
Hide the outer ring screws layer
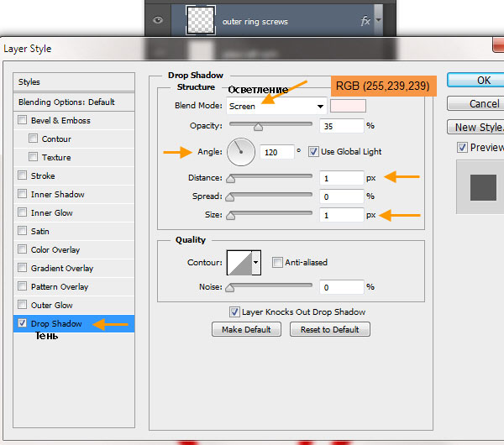(x=158, y=20)
